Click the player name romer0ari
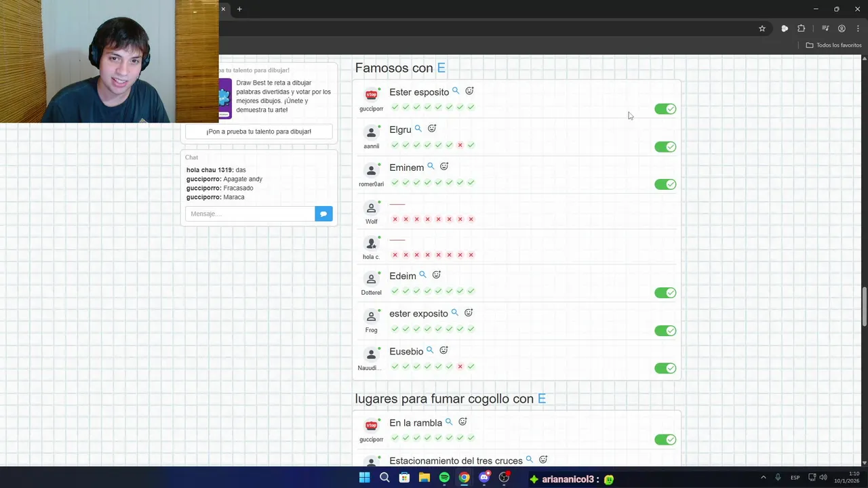 (371, 184)
